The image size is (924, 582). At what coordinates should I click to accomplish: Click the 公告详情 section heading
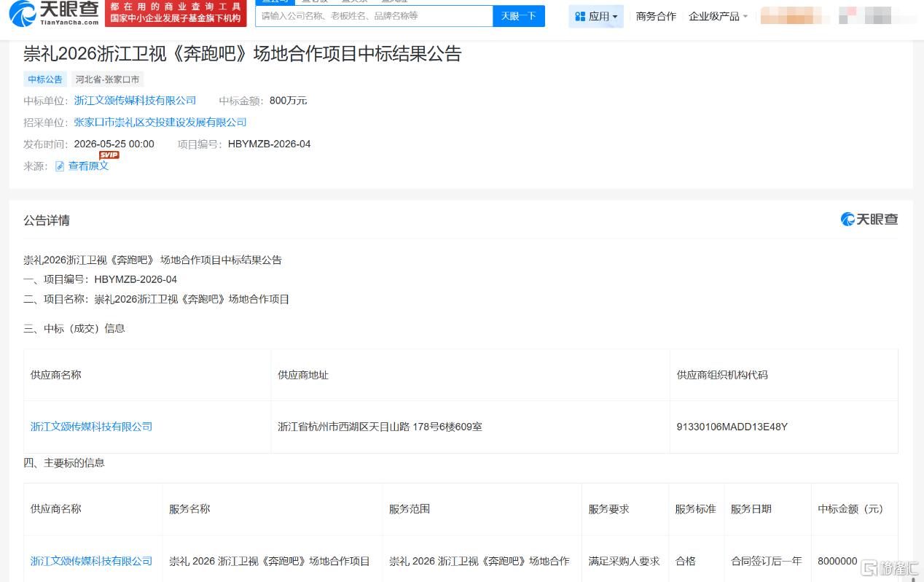(47, 220)
